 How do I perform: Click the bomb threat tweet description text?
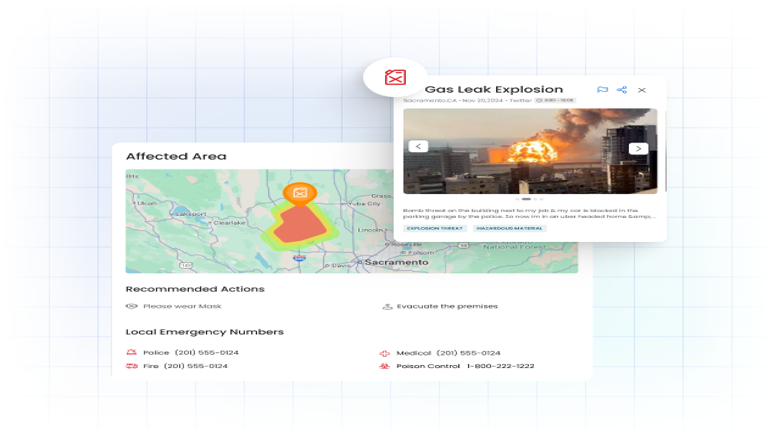pyautogui.click(x=529, y=213)
